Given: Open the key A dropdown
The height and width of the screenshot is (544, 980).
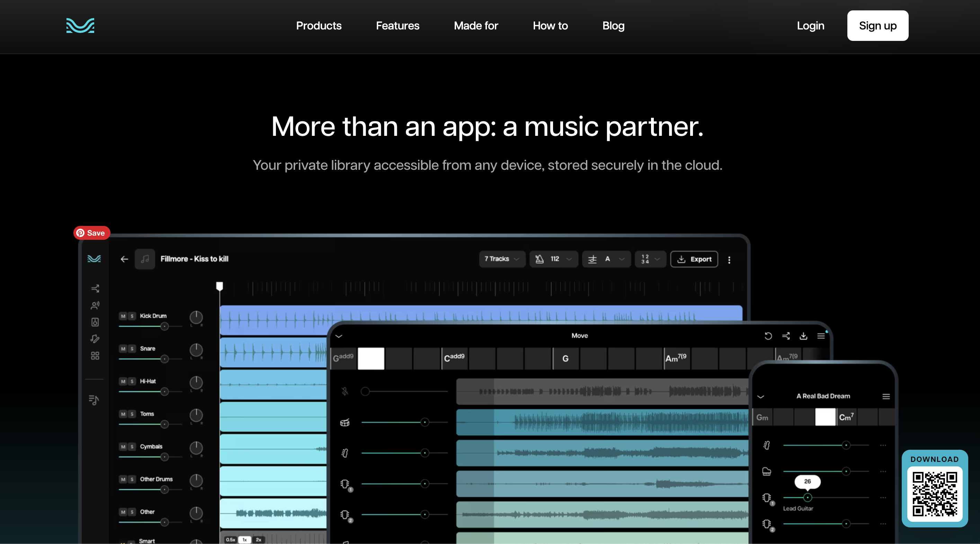Looking at the screenshot, I should pyautogui.click(x=606, y=259).
